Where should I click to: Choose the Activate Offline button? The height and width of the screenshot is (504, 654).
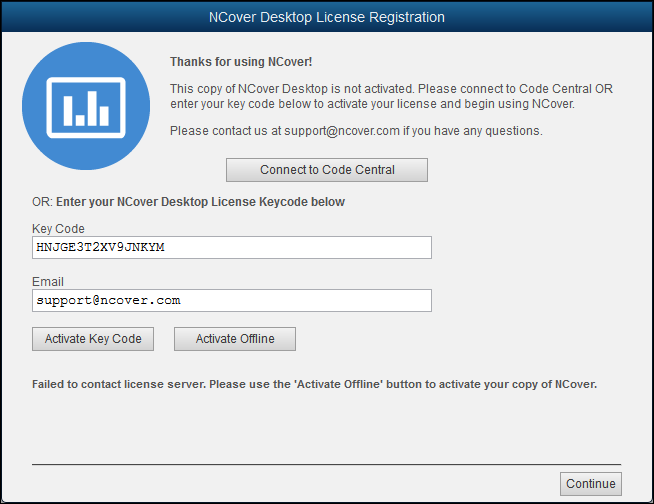click(x=235, y=339)
